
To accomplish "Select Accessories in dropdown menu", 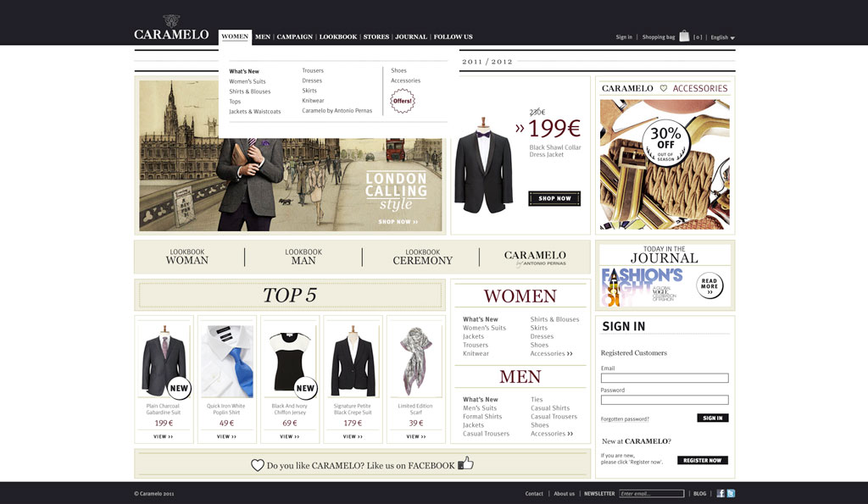I will (405, 80).
